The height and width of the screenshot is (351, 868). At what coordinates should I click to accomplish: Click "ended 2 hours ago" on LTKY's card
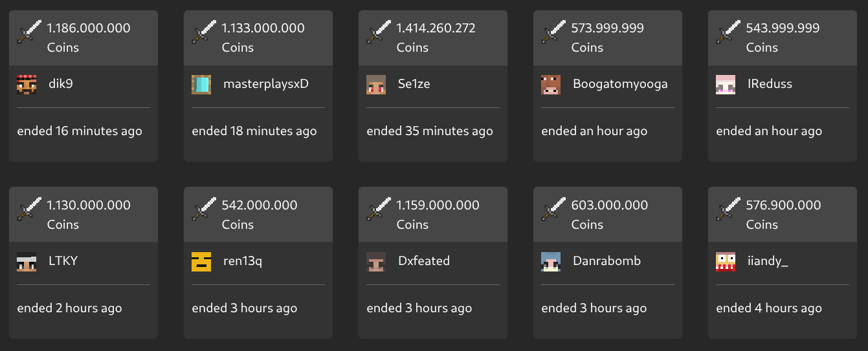coord(69,308)
